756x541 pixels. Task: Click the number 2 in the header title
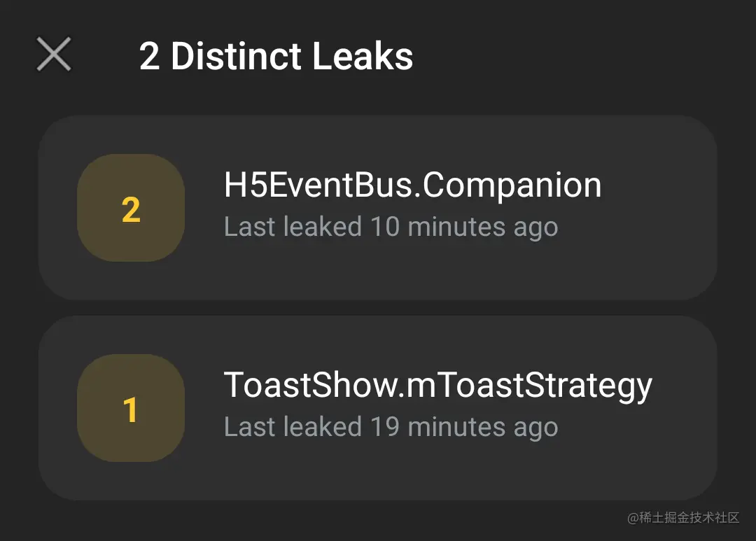149,56
